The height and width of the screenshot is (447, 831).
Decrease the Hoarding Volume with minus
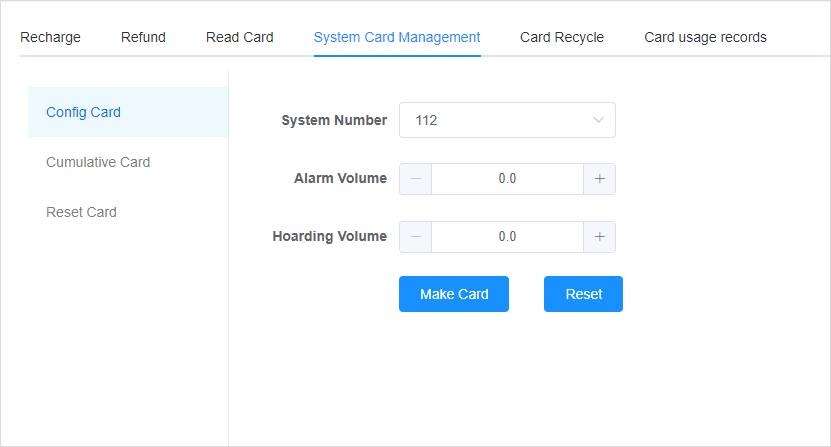pos(416,236)
